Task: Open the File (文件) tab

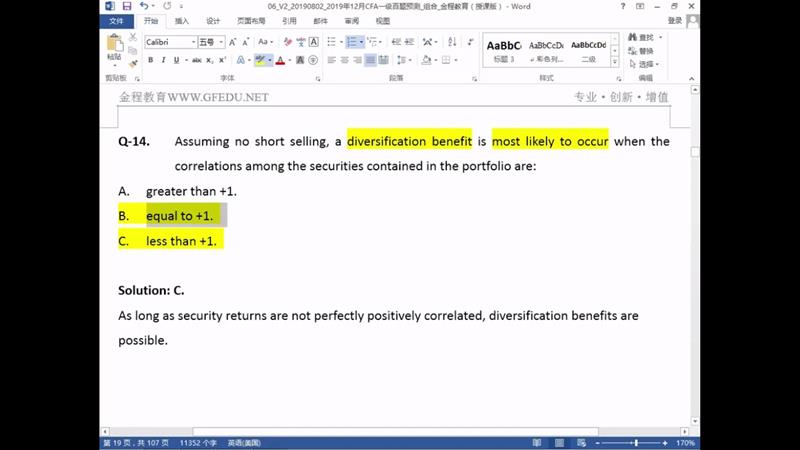Action: (116, 21)
